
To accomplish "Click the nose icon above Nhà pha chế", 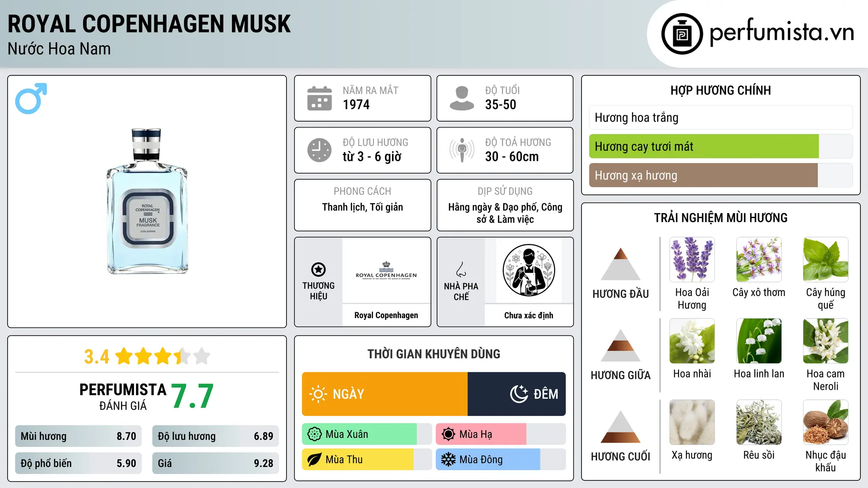I will (x=461, y=269).
